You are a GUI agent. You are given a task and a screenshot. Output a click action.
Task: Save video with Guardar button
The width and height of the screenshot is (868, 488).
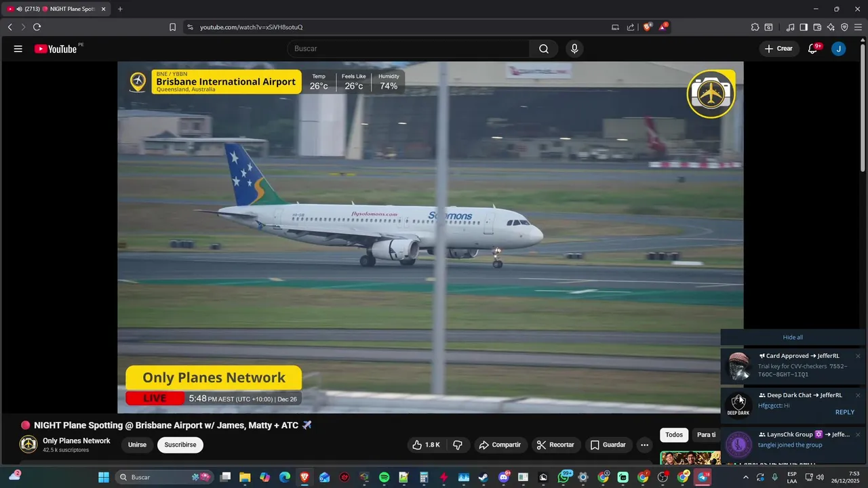pyautogui.click(x=608, y=445)
